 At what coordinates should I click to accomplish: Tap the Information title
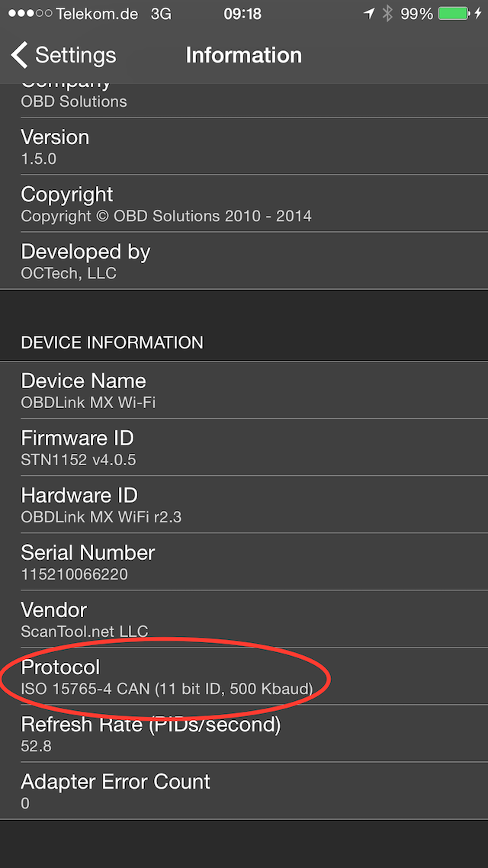[x=243, y=55]
